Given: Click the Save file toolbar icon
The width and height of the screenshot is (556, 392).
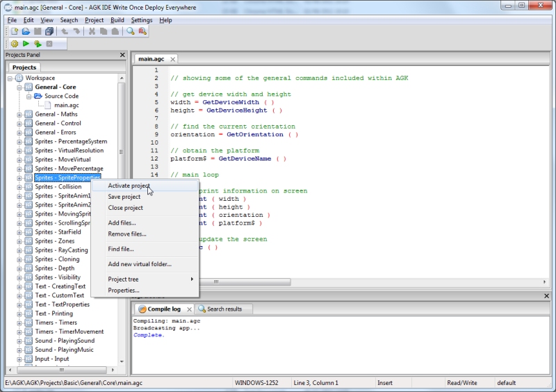Looking at the screenshot, I should click(38, 31).
